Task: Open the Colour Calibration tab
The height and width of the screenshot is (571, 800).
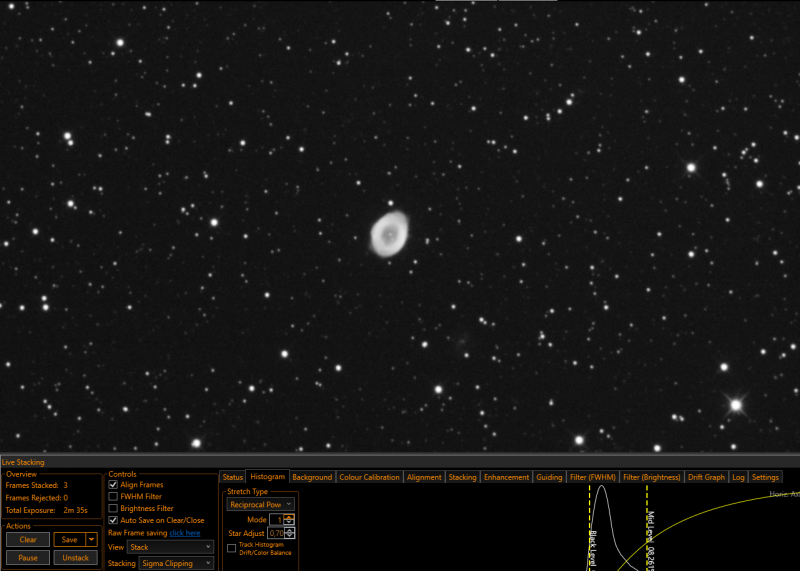Action: click(369, 477)
